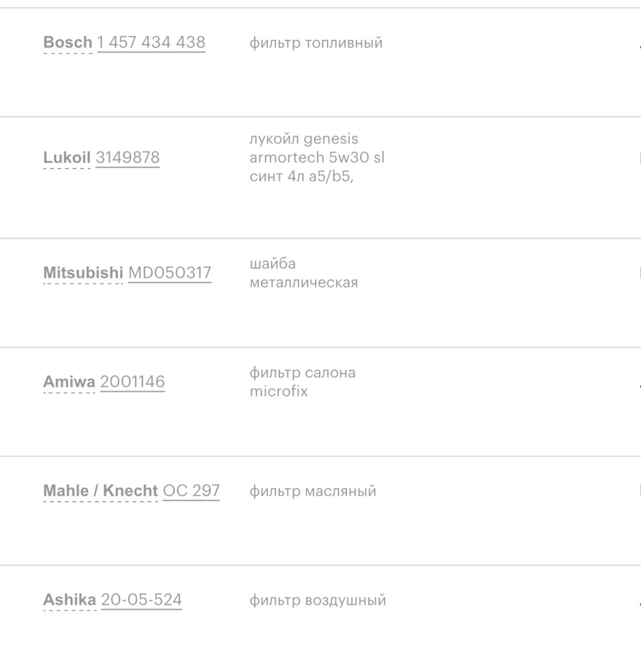Open the Lukoil brand link
Screen dimensions: 641x672
[x=67, y=158]
